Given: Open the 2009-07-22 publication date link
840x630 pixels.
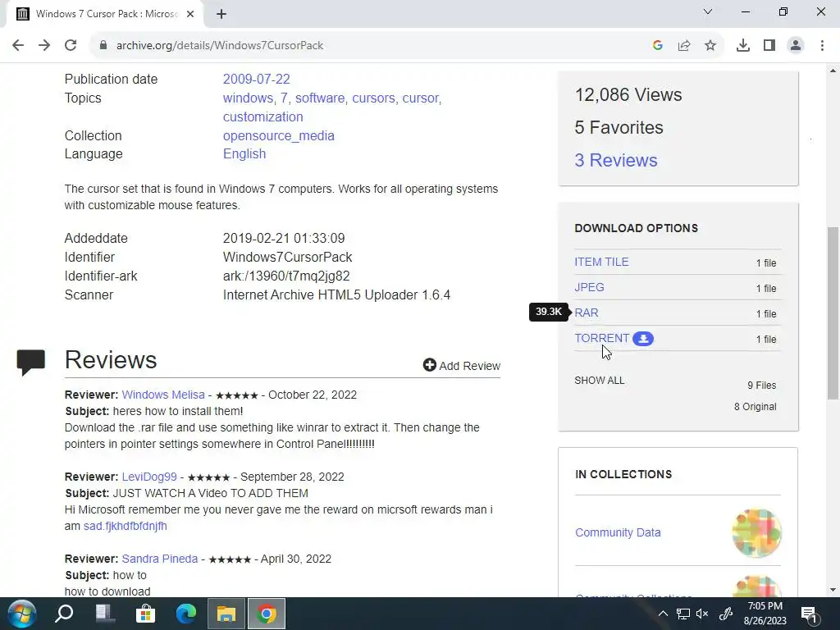Looking at the screenshot, I should click(x=257, y=80).
